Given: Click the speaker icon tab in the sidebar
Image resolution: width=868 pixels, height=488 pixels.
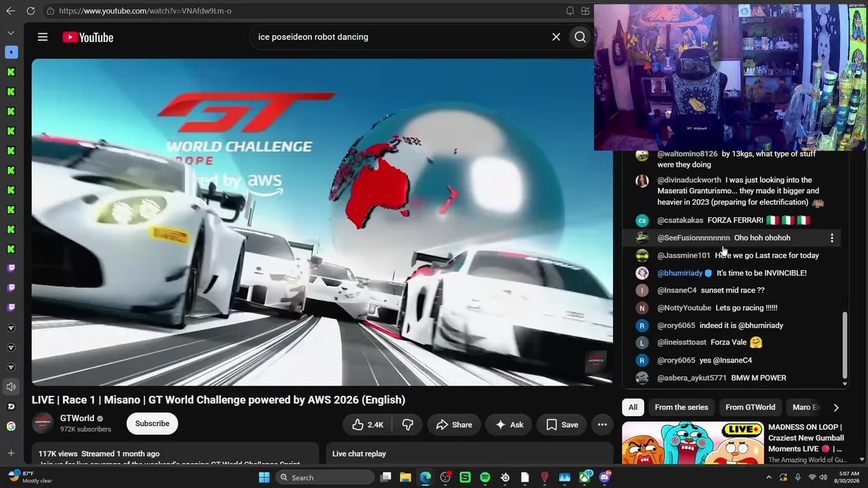Looking at the screenshot, I should tap(11, 387).
